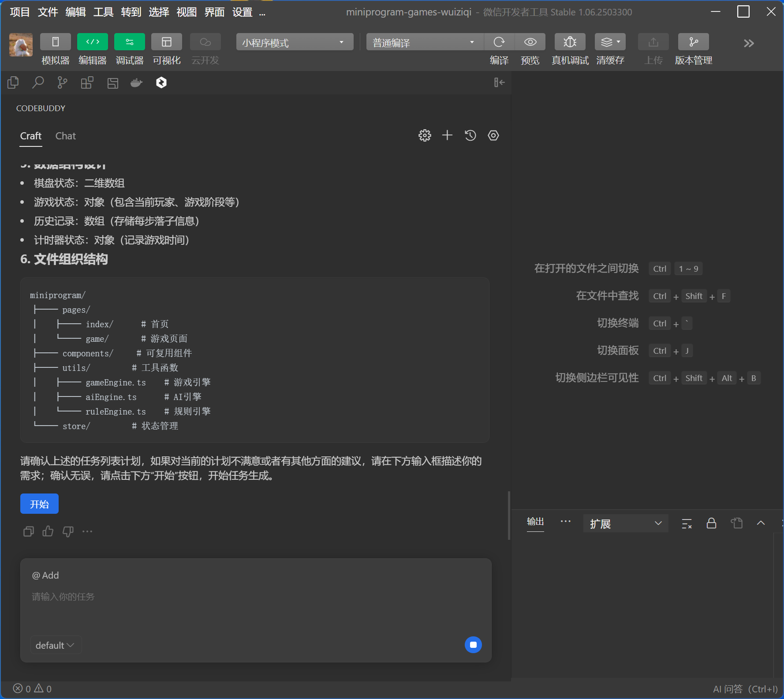Open the 扩展 output channel dropdown

point(625,523)
